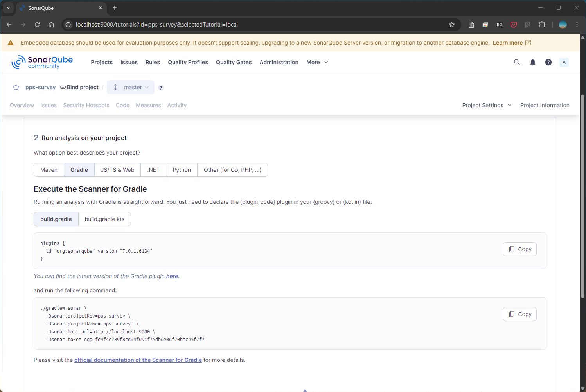This screenshot has width=586, height=392.
Task: Open the browser extensions puzzle icon
Action: pyautogui.click(x=542, y=25)
